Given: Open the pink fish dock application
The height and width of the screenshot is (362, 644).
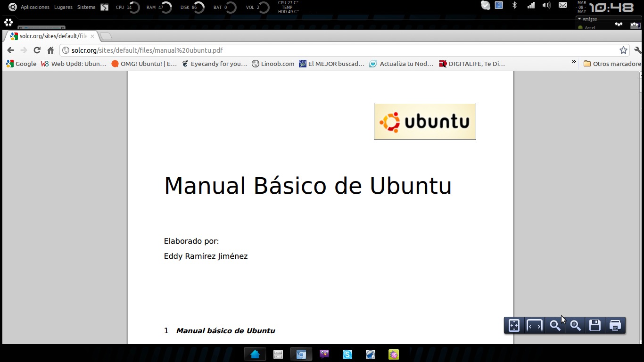Looking at the screenshot, I should click(394, 354).
